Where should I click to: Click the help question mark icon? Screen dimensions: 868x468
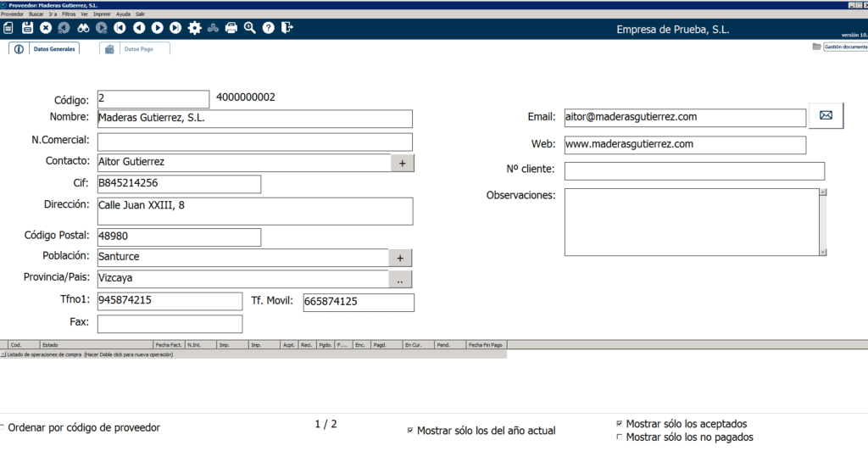[269, 28]
